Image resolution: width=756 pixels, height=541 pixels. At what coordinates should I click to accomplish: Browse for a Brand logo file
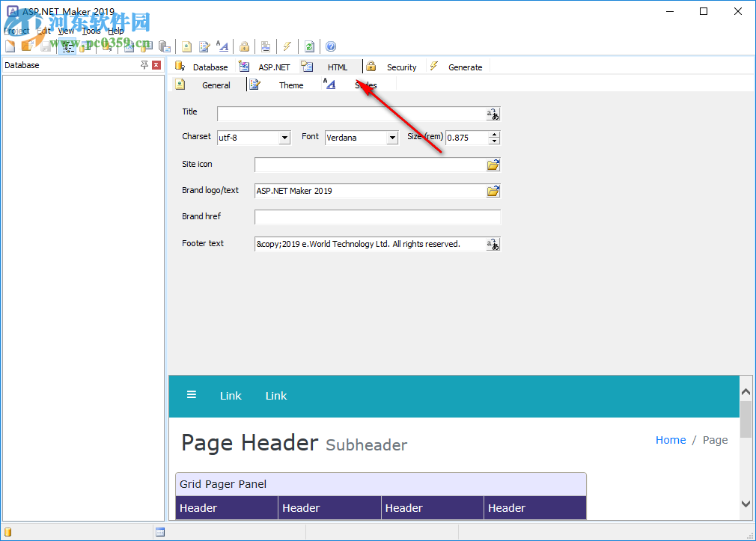pyautogui.click(x=492, y=190)
